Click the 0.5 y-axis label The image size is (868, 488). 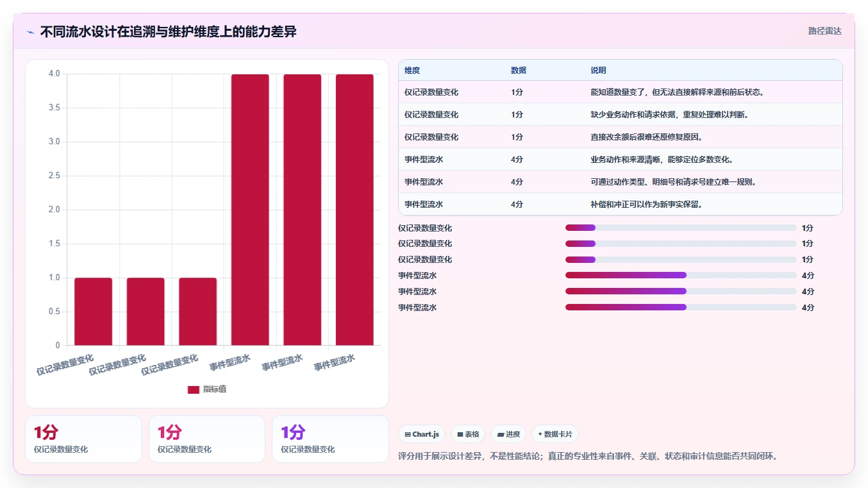tap(54, 312)
